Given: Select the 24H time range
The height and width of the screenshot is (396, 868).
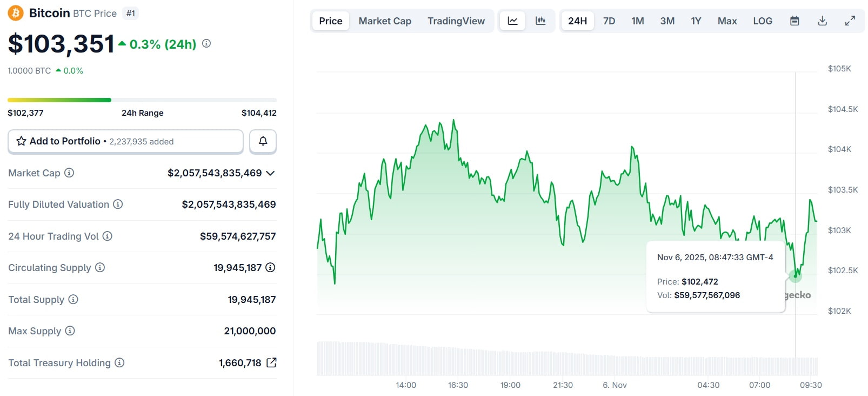Looking at the screenshot, I should 577,21.
